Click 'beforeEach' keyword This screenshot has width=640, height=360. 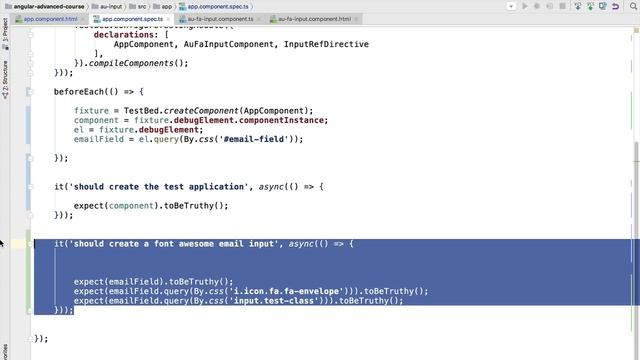coord(79,92)
